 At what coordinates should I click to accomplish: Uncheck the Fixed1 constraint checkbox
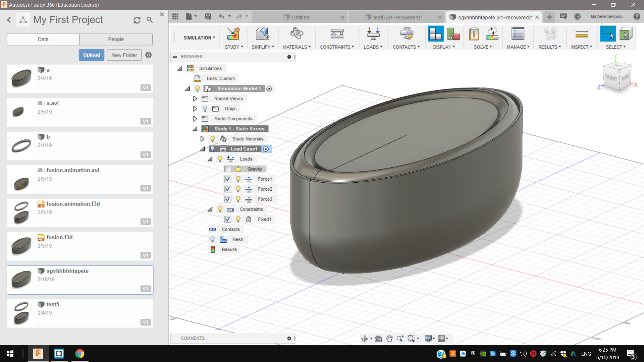(x=228, y=219)
